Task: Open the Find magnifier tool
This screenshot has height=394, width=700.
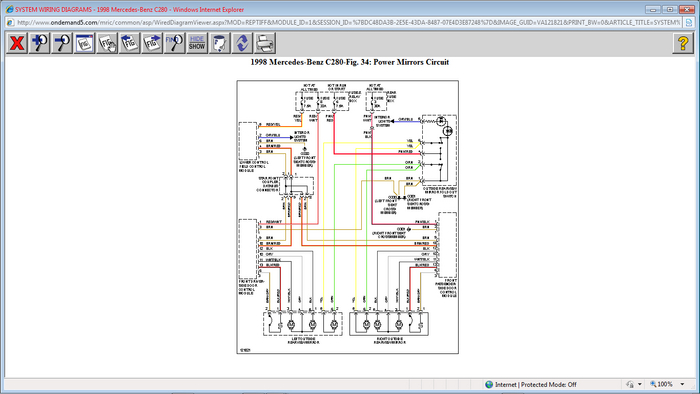Action: [175, 43]
